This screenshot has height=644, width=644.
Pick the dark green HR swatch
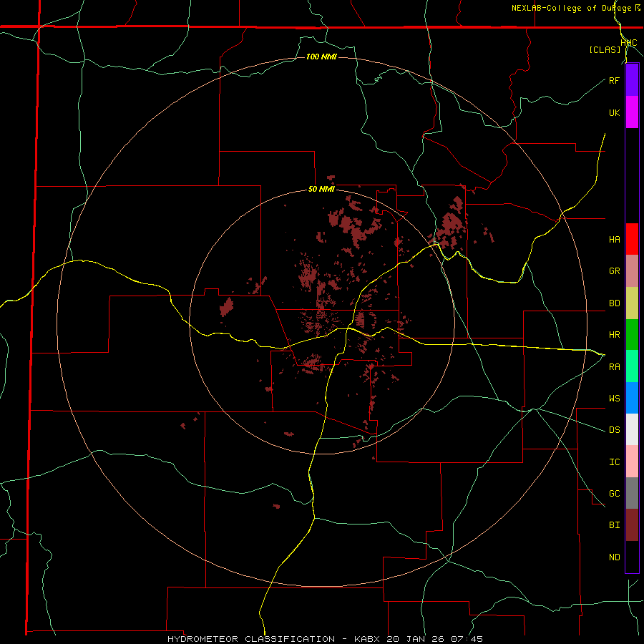632,335
